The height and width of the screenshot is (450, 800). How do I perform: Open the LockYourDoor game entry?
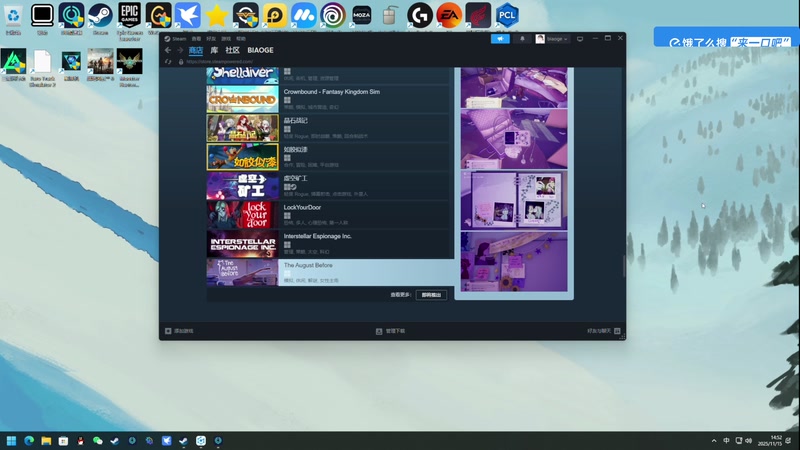coord(329,215)
